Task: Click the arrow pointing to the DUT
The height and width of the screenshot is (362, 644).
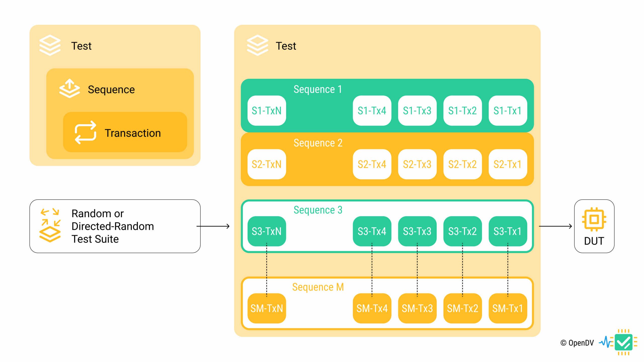Action: tap(555, 226)
